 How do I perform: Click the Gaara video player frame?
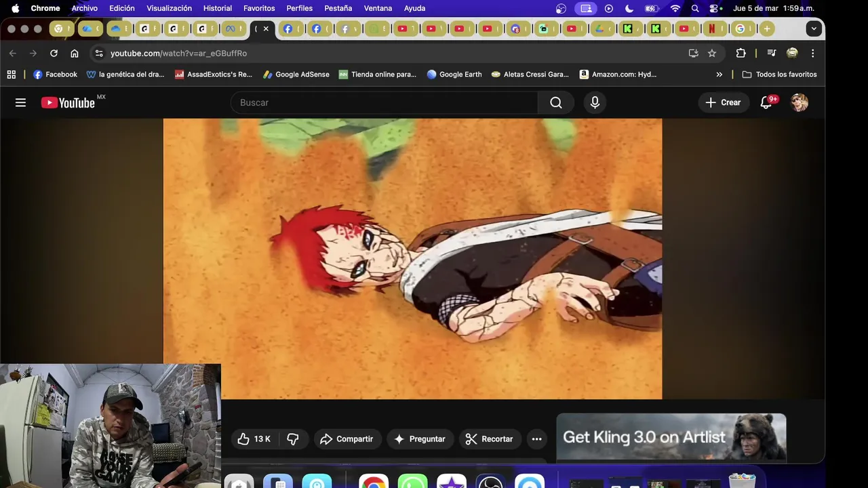[x=412, y=259]
